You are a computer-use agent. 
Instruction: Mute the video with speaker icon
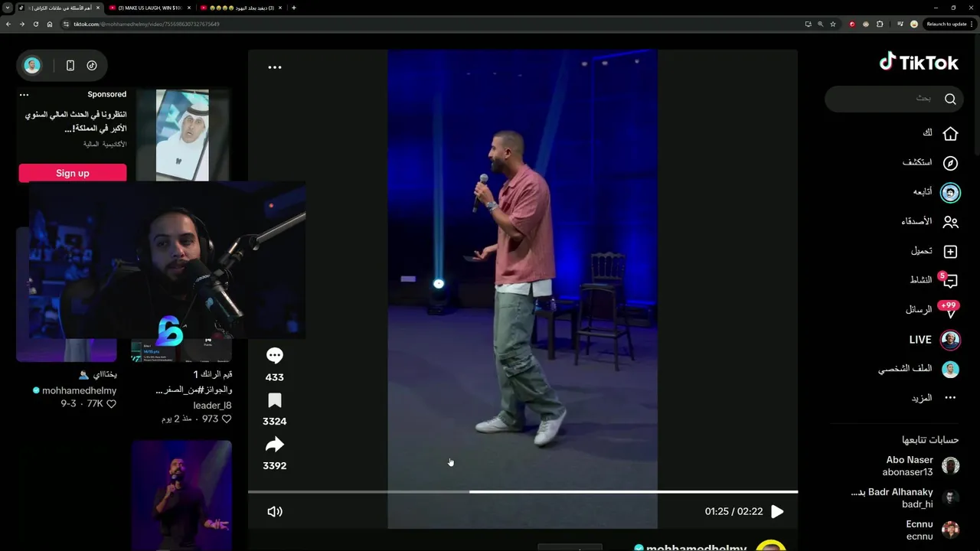[274, 511]
